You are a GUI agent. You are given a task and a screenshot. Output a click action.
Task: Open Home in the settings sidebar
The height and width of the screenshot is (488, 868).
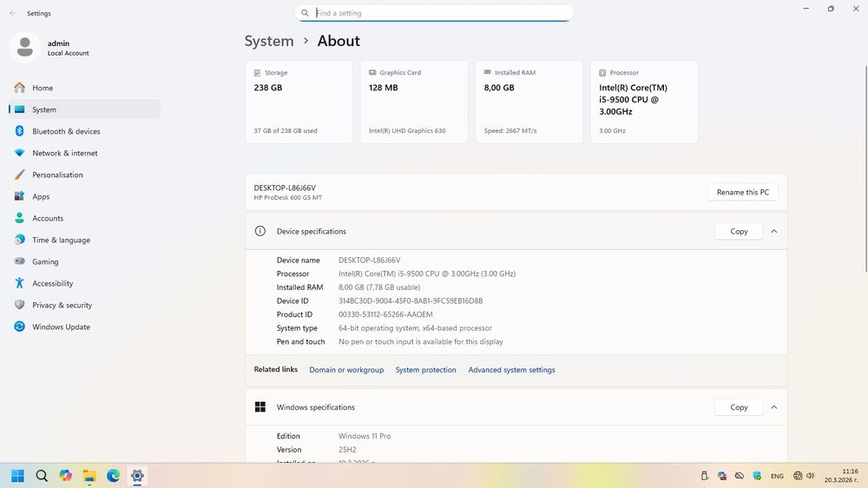[x=84, y=88]
